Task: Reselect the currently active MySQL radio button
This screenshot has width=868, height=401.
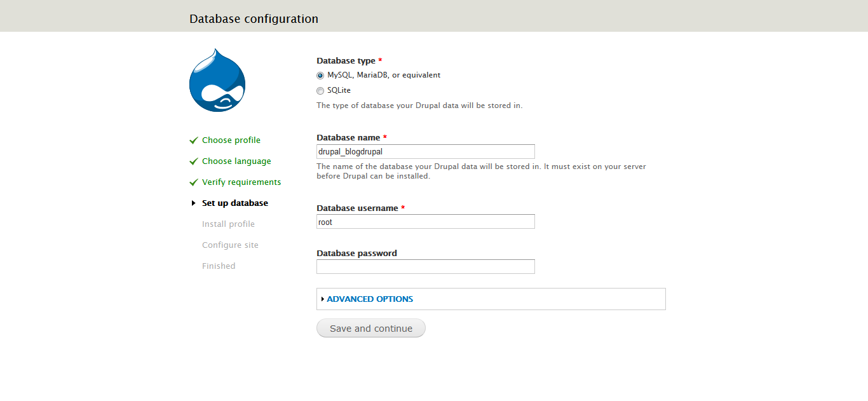Action: 320,75
